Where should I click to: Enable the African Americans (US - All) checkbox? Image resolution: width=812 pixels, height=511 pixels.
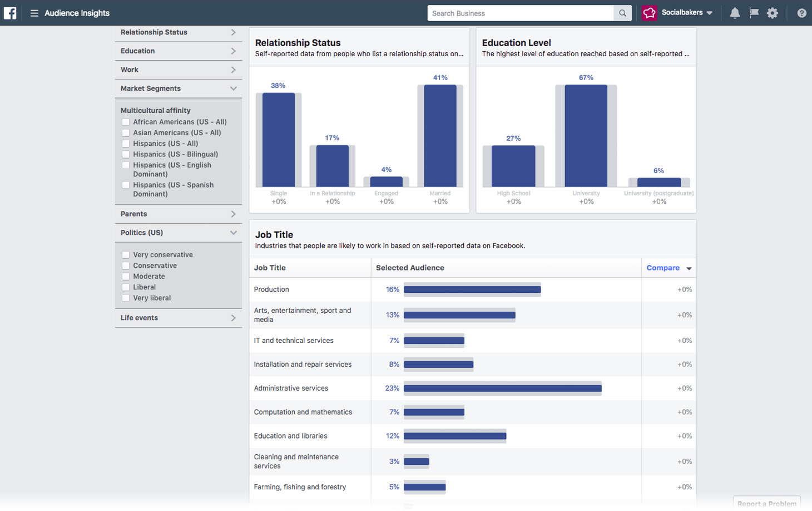click(x=126, y=122)
